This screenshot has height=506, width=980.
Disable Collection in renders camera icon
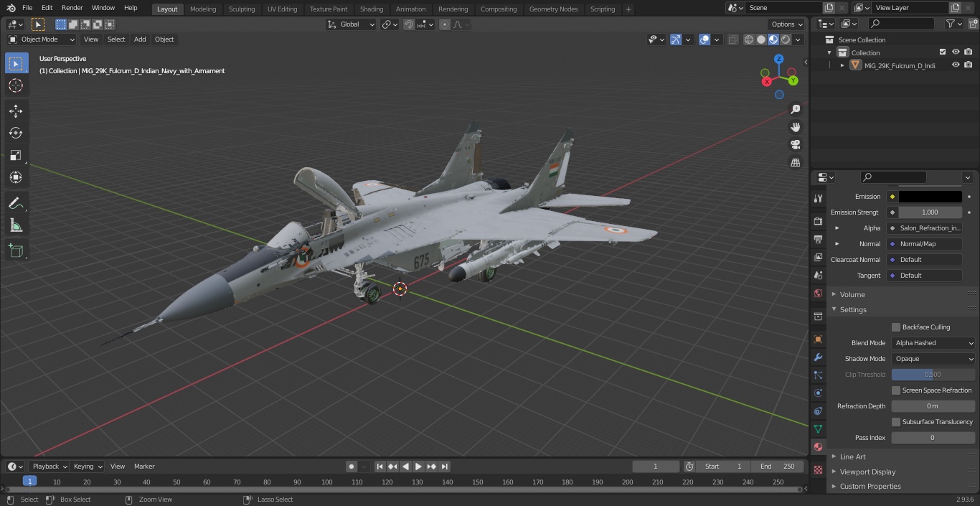(x=969, y=52)
